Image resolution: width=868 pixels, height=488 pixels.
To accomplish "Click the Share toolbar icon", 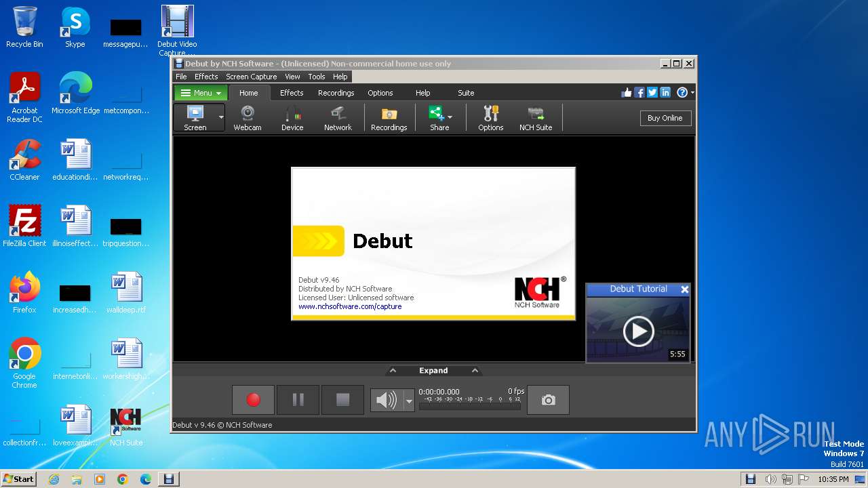I will point(437,118).
